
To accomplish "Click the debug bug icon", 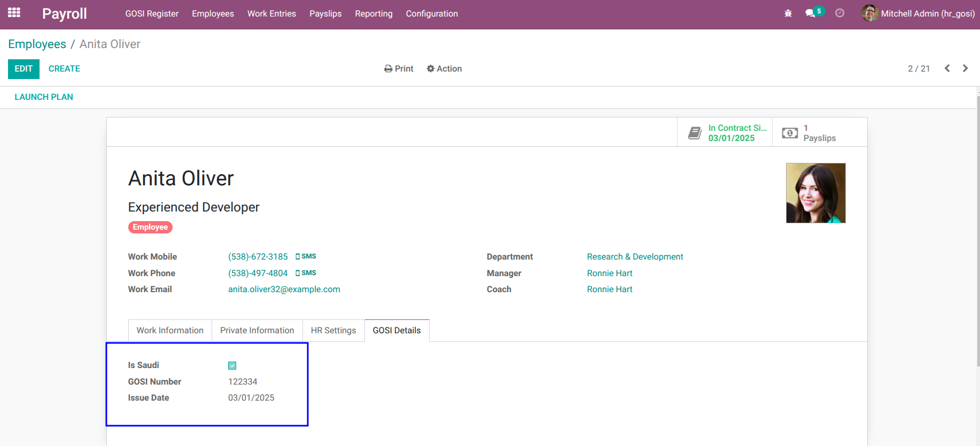I will (x=788, y=13).
